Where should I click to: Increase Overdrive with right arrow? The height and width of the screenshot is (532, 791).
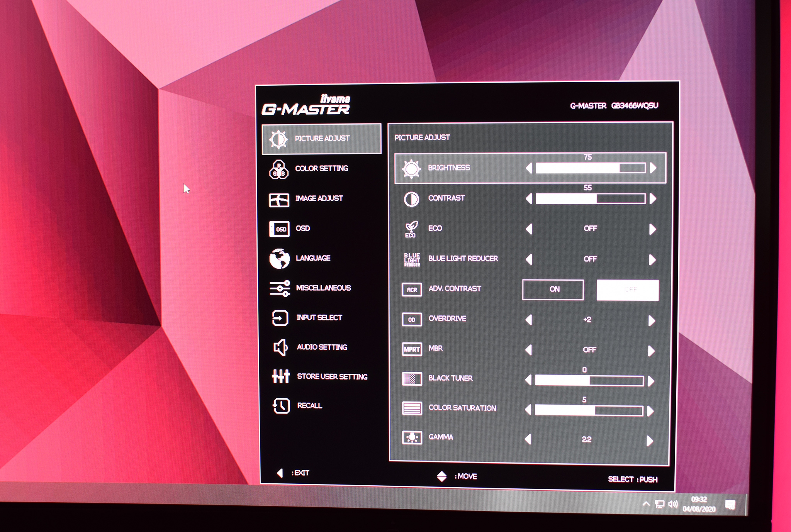(x=652, y=321)
